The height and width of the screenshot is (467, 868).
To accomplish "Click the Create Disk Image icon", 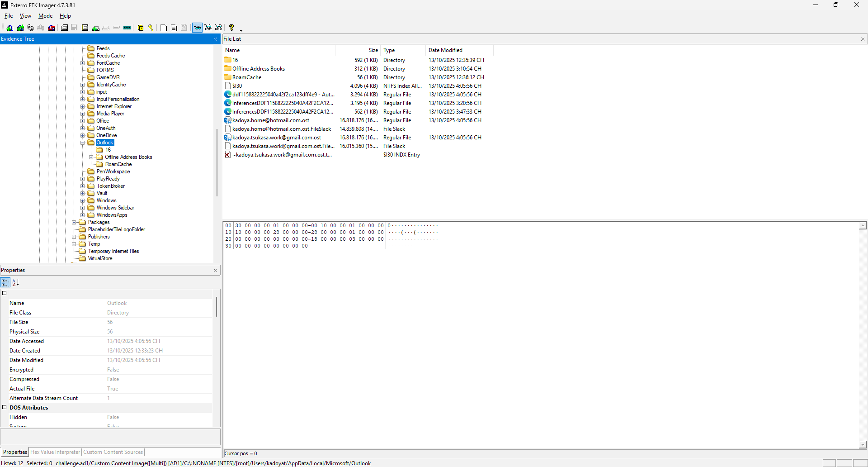I will click(64, 28).
